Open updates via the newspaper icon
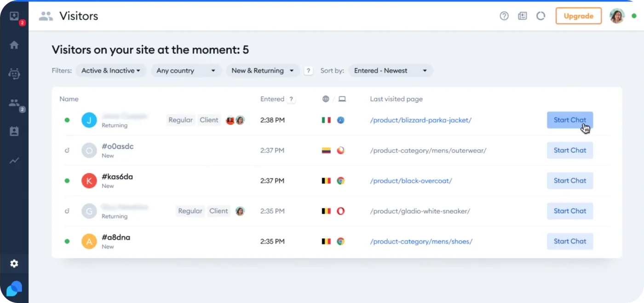The width and height of the screenshot is (644, 303). point(523,16)
